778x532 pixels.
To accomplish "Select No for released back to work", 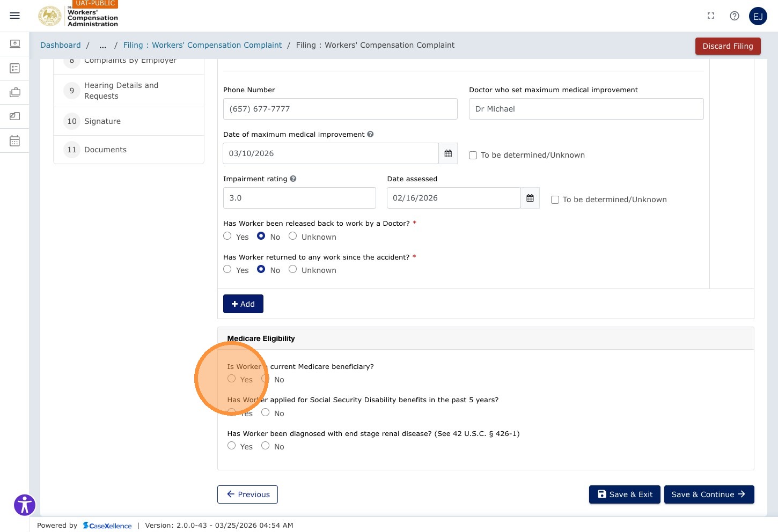I will pos(261,236).
